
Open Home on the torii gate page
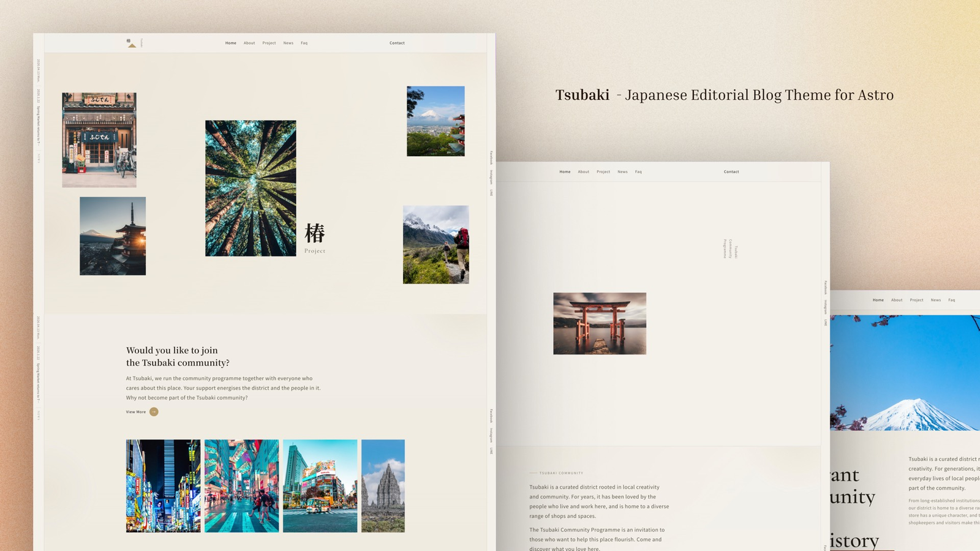point(565,172)
